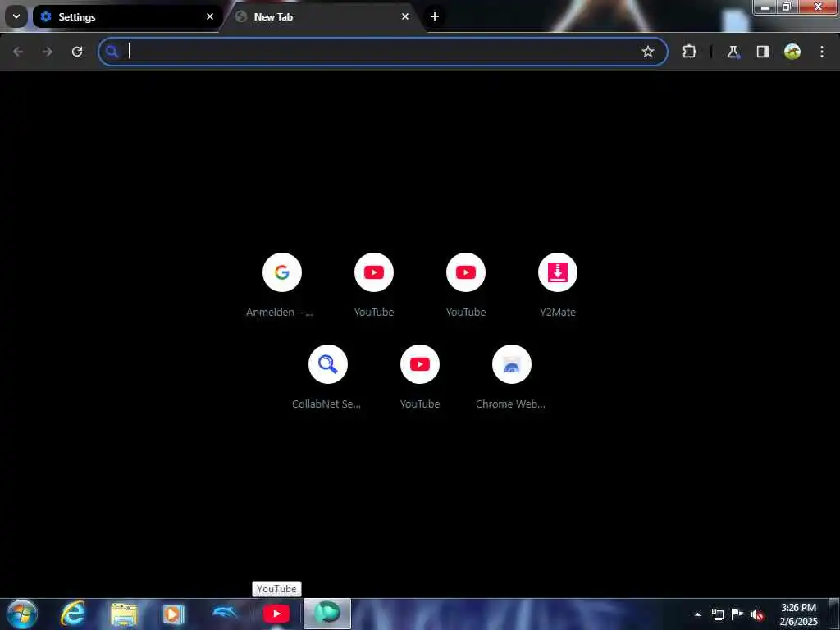Open the network status tray icon
Image resolution: width=840 pixels, height=630 pixels.
(x=718, y=614)
